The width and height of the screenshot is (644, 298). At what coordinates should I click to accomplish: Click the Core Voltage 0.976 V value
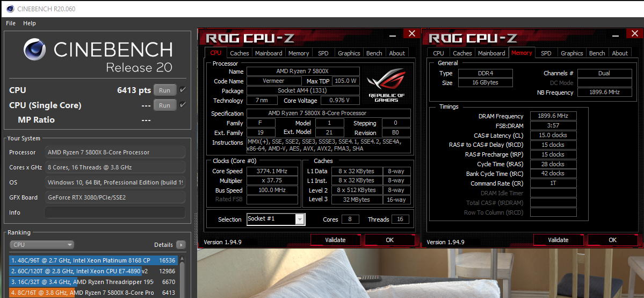pyautogui.click(x=340, y=101)
